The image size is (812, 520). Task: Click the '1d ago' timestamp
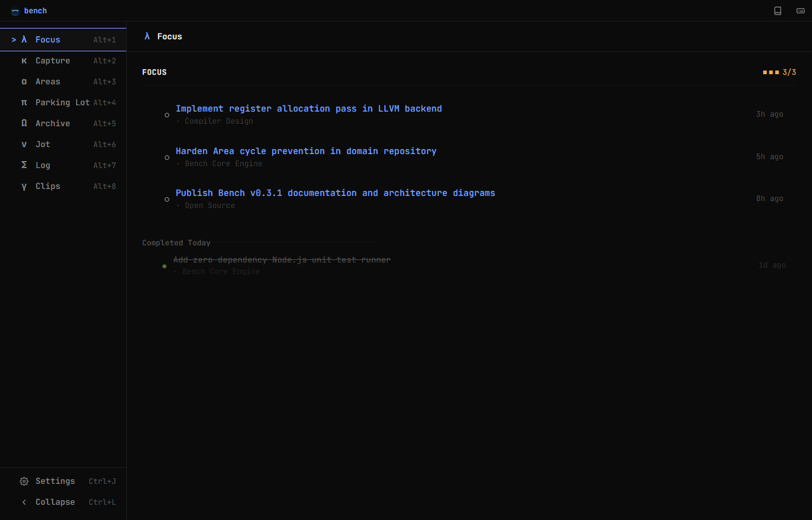tap(772, 265)
